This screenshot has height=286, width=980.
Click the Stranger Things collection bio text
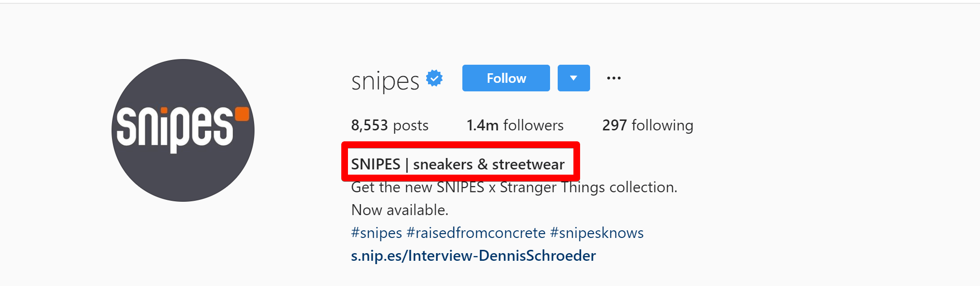[x=514, y=187]
